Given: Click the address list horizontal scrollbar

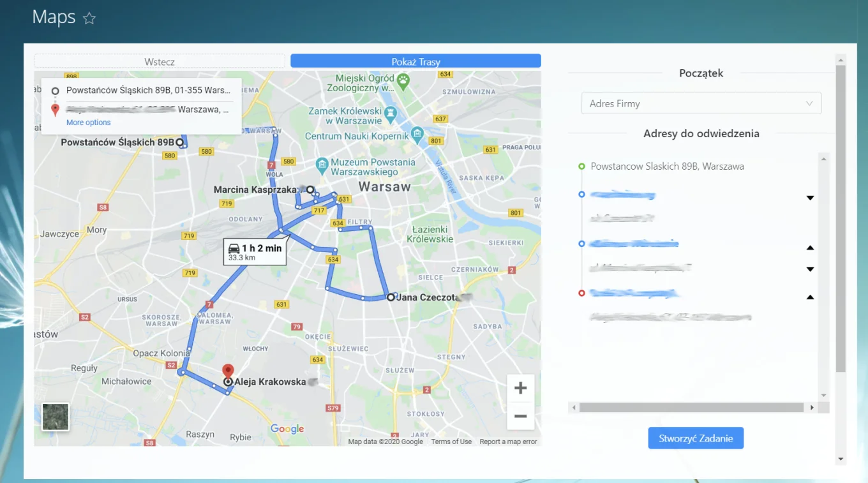Looking at the screenshot, I should [691, 407].
